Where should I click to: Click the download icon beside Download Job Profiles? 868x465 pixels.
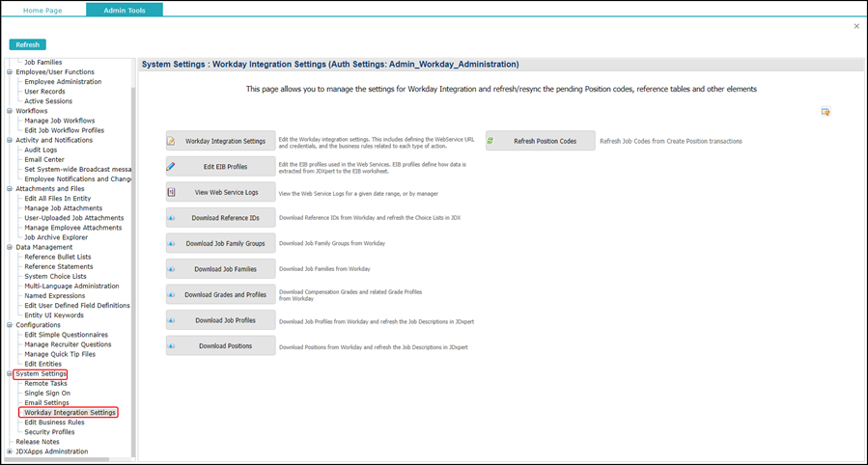171,320
